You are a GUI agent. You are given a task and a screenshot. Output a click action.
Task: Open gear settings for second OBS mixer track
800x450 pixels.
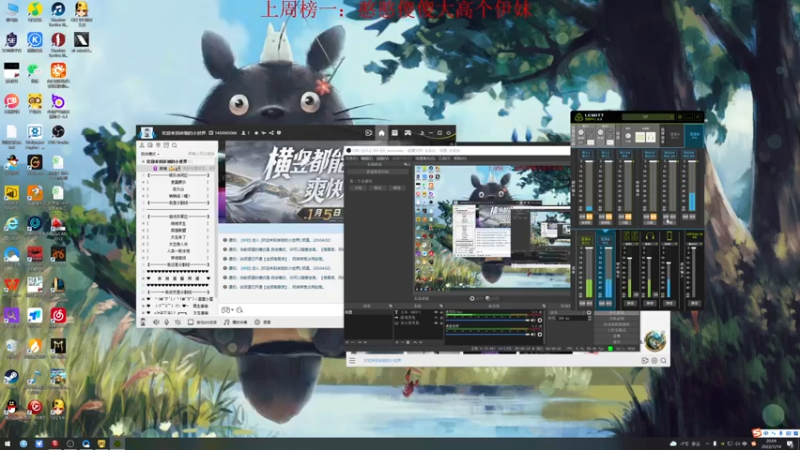coord(540,334)
